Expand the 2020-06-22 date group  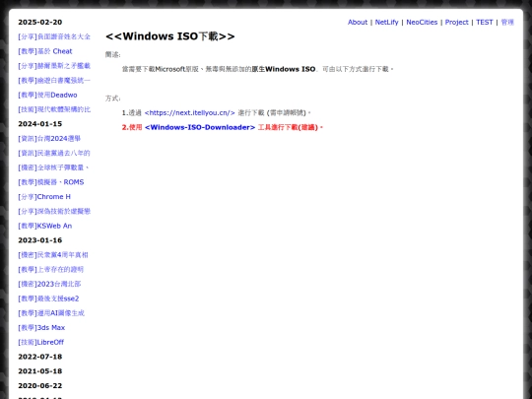pyautogui.click(x=40, y=386)
